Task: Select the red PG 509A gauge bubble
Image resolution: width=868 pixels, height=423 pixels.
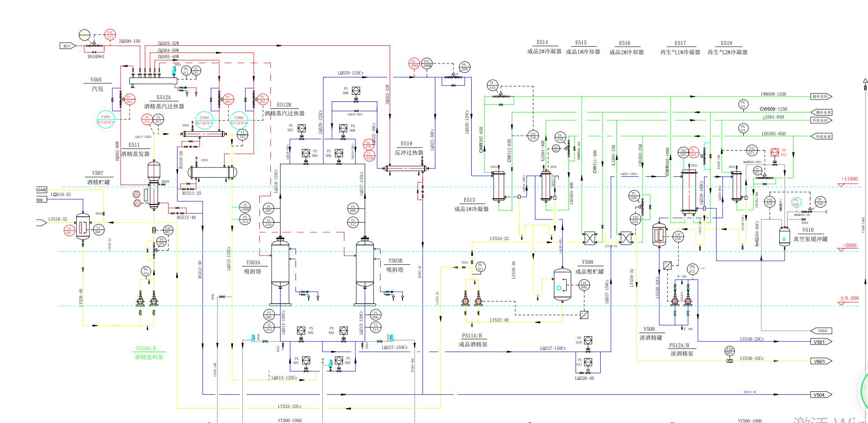Action: (414, 63)
